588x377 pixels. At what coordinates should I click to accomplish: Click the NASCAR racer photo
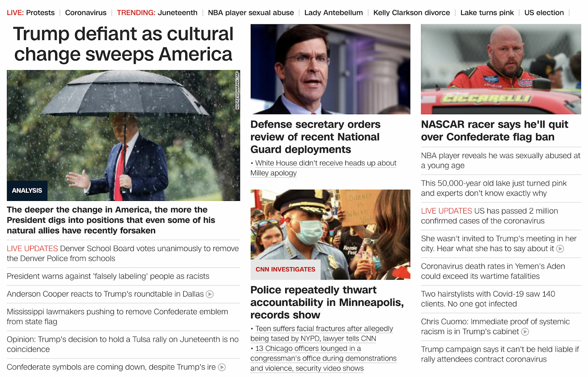tap(501, 69)
